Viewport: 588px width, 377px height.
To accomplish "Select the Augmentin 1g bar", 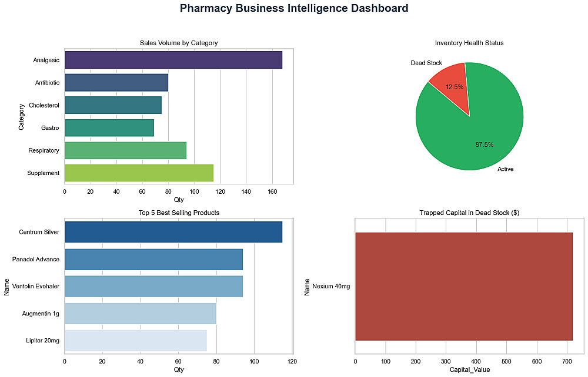I will [140, 313].
